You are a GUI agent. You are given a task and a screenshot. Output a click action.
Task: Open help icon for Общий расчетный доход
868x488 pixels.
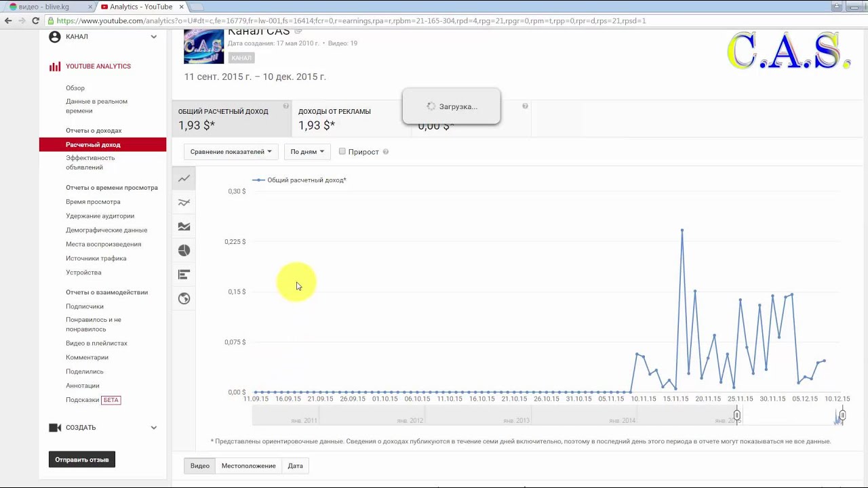285,106
